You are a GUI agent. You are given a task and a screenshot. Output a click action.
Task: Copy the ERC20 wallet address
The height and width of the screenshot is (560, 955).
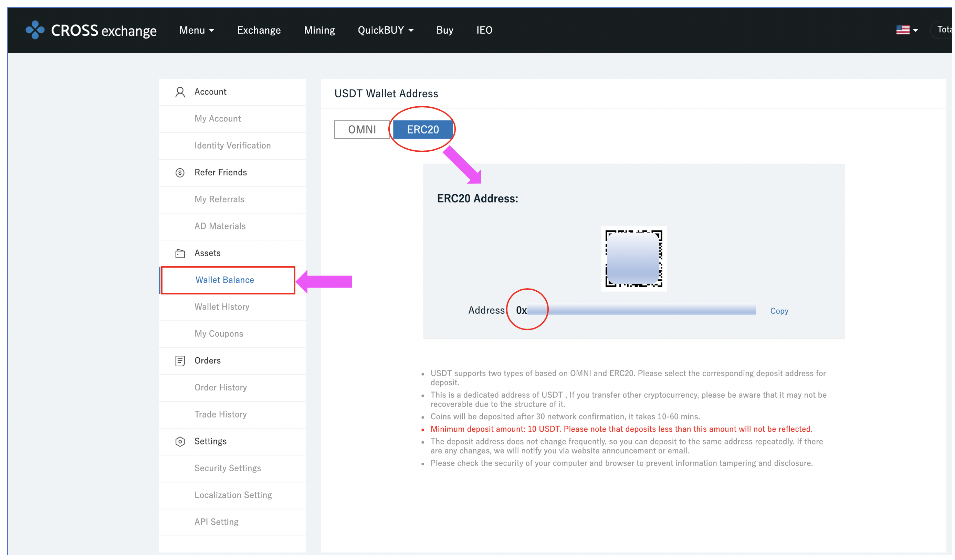(x=779, y=311)
